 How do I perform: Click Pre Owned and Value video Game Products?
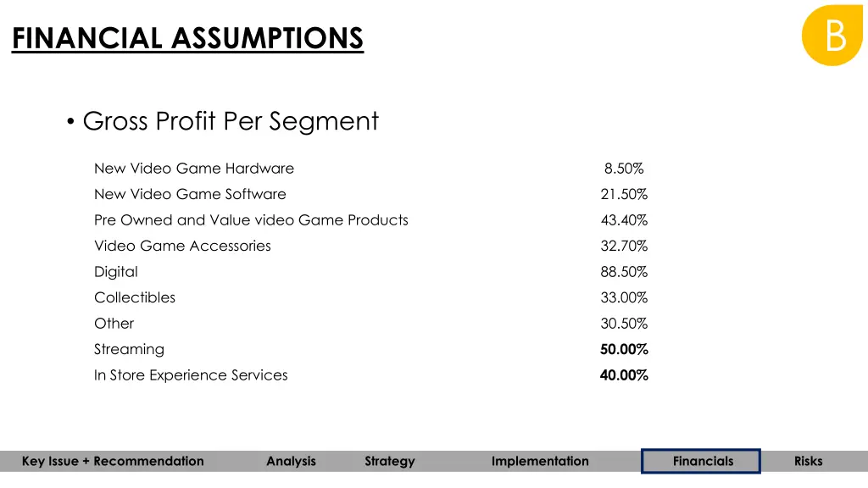(x=251, y=220)
